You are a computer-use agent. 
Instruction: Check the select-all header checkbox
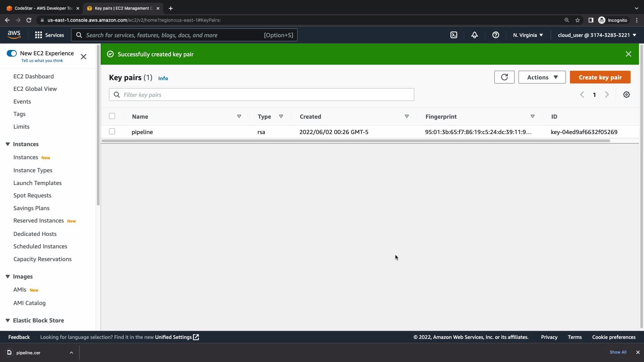(x=112, y=116)
